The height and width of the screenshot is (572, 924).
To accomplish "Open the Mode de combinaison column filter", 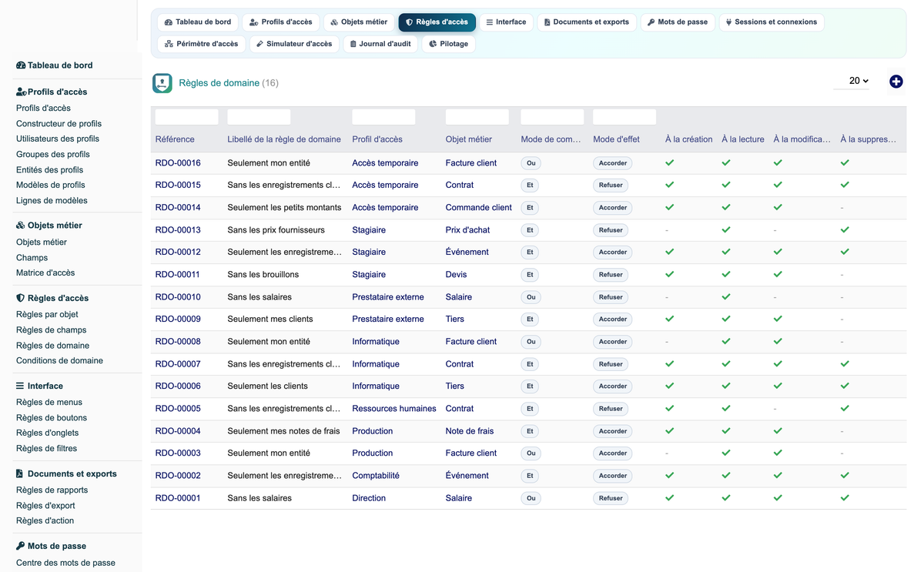I will coord(552,117).
